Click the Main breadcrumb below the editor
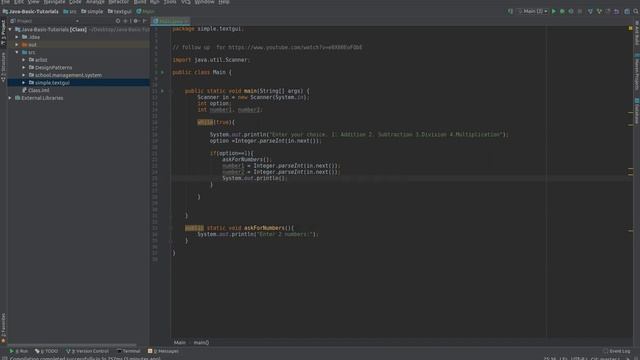This screenshot has height=360, width=640. point(180,342)
